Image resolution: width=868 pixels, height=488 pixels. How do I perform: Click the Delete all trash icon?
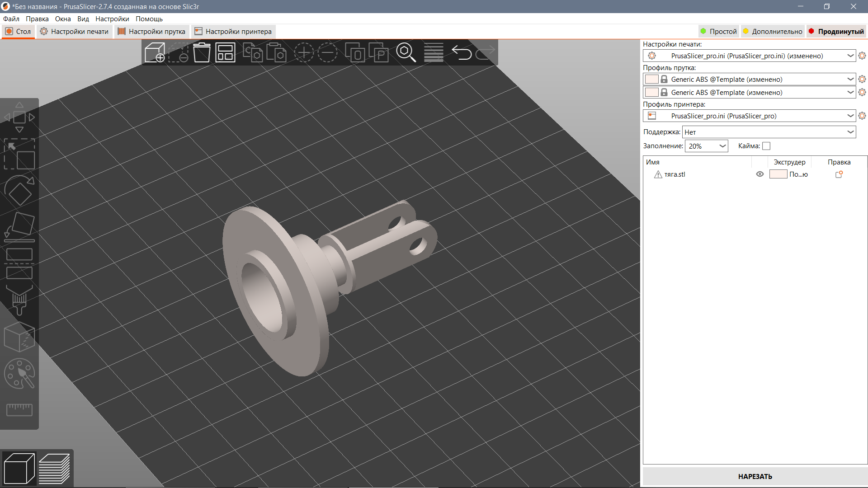point(202,53)
